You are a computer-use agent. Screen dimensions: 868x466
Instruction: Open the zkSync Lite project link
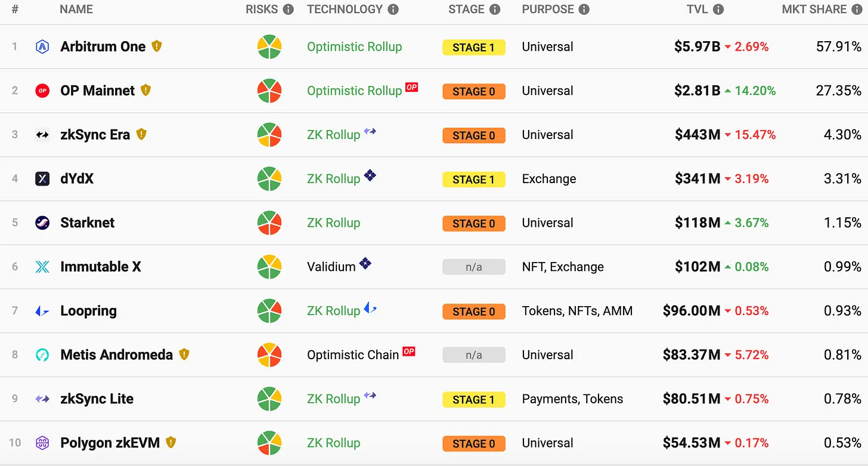point(97,399)
